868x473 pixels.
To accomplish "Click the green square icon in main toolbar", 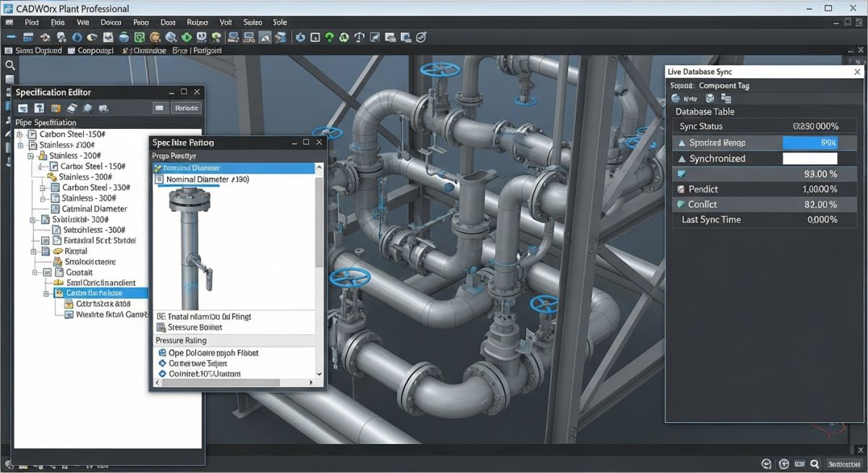I will pos(140,37).
